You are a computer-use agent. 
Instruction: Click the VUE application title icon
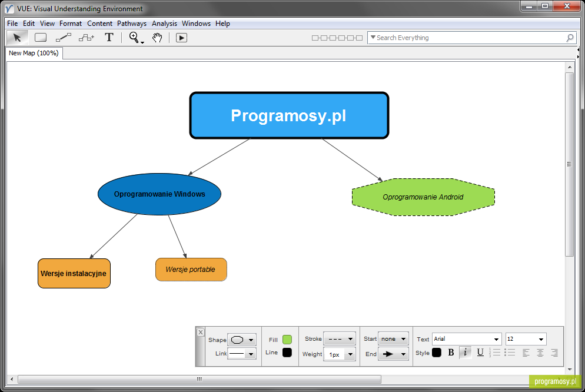(9, 9)
